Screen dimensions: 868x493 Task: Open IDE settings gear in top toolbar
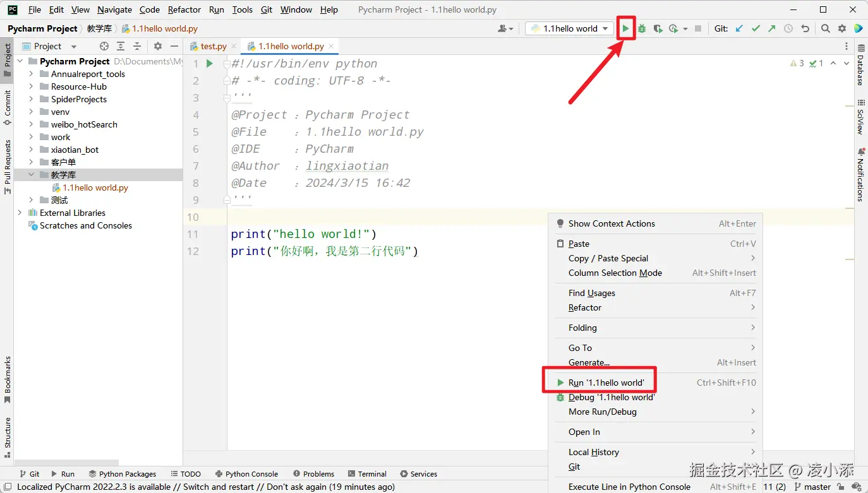[x=842, y=28]
